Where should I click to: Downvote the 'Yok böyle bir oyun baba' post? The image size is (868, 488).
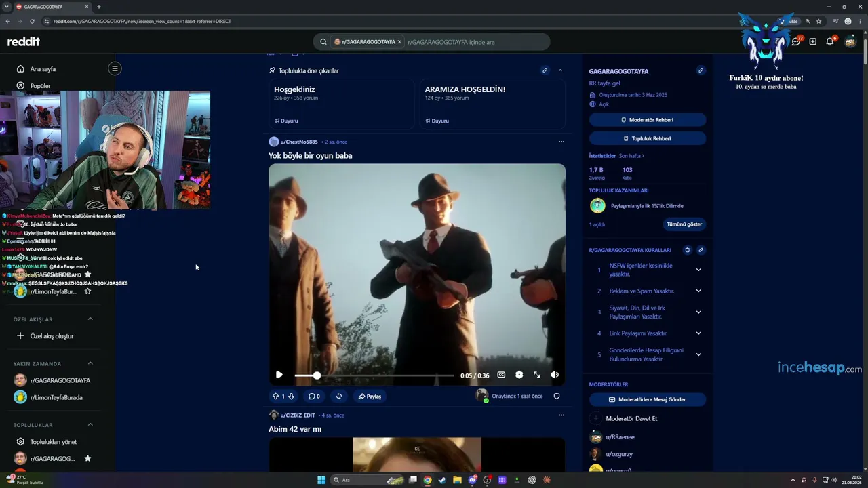(x=291, y=396)
